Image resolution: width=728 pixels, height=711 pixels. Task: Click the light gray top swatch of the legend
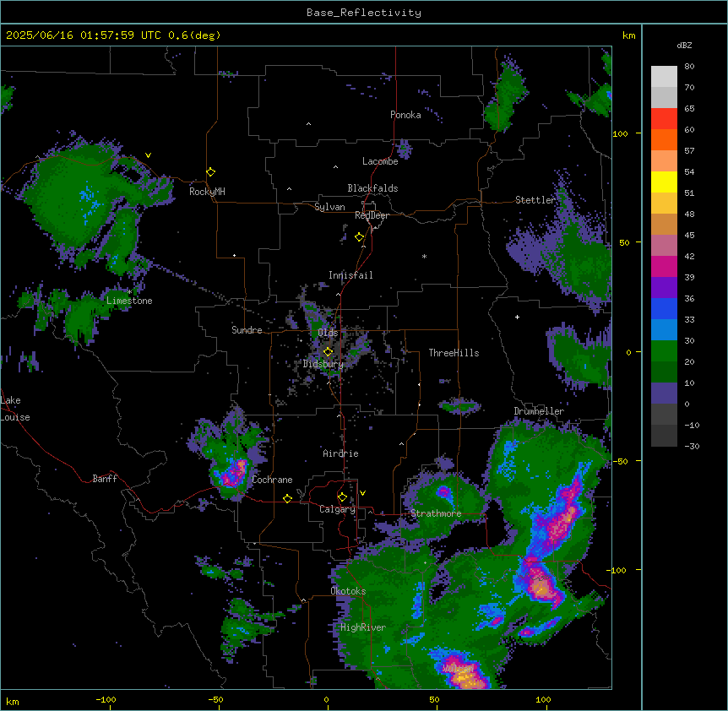(x=664, y=76)
